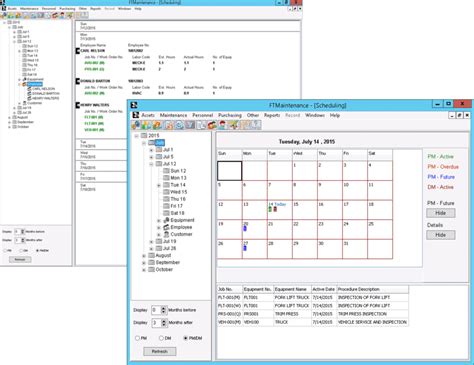The width and height of the screenshot is (474, 365).
Task: Click the red-capped person toolbar icon, front window
Action: [222, 125]
